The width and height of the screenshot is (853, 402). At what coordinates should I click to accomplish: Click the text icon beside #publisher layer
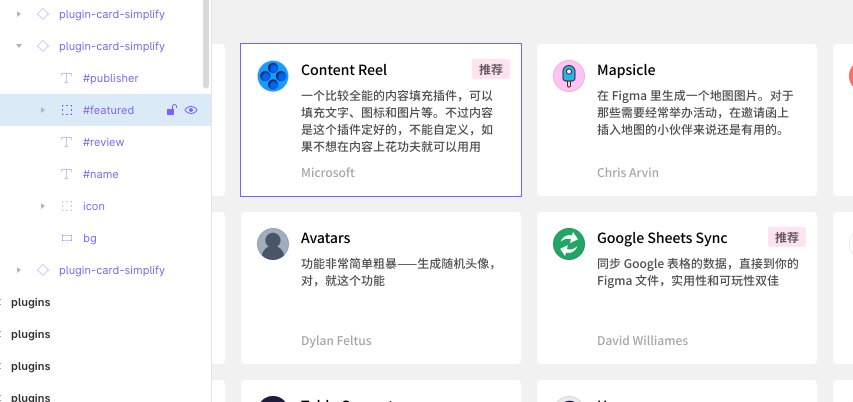coord(67,78)
